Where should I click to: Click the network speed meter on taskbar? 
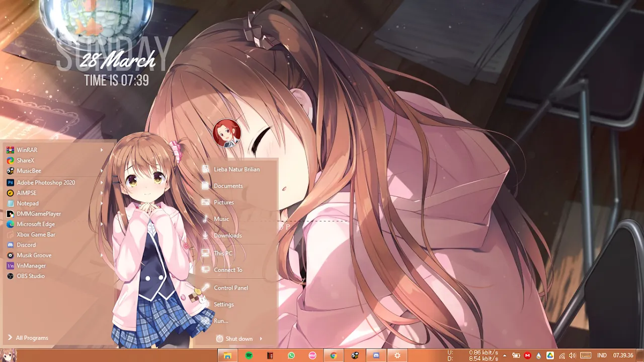point(473,355)
